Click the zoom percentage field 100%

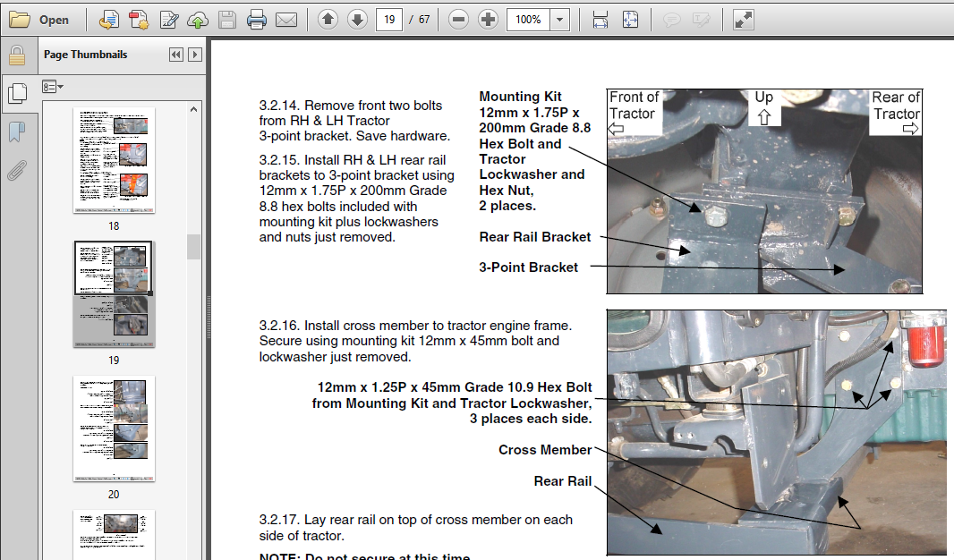[527, 20]
